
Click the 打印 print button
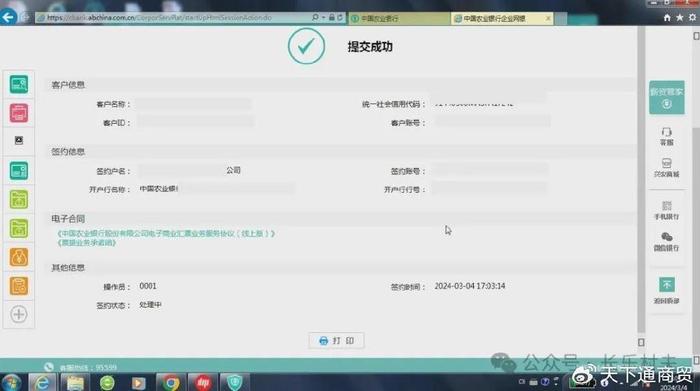tap(337, 341)
